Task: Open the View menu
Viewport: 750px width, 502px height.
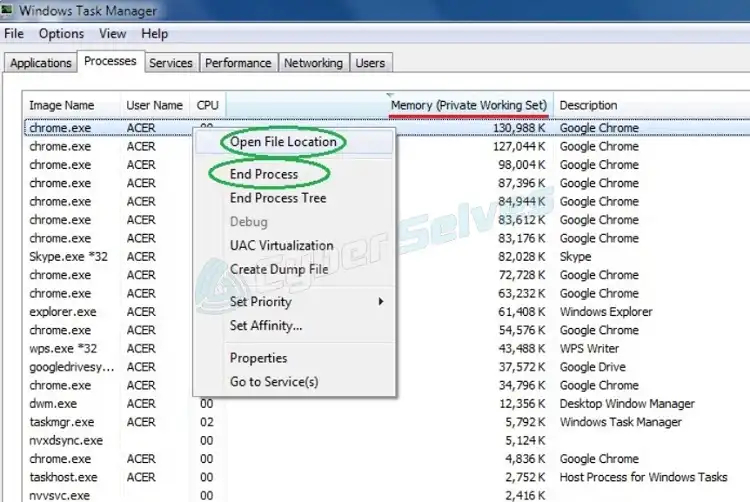Action: [112, 34]
